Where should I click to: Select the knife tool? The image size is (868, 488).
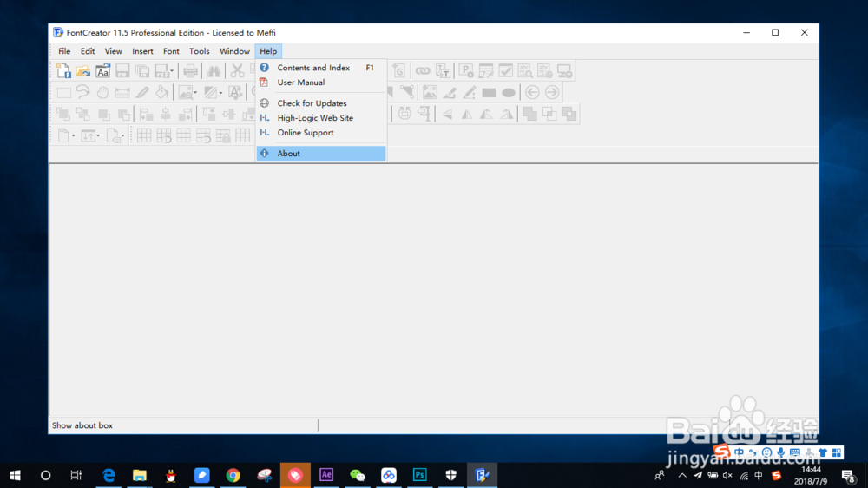click(142, 93)
